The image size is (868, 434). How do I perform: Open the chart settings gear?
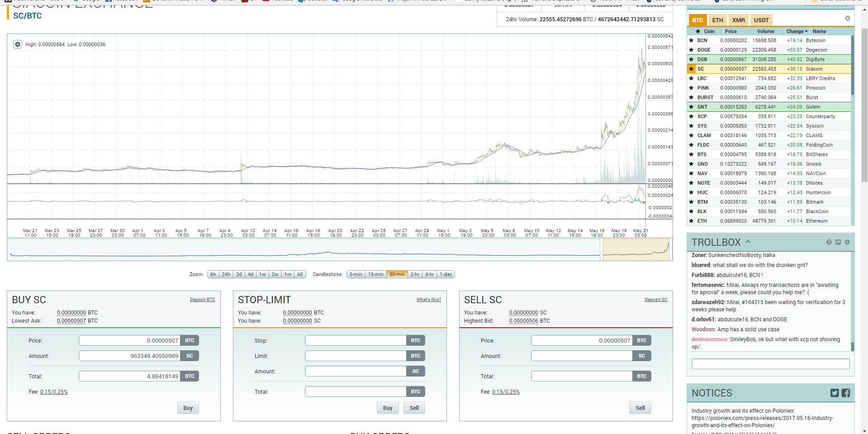(18, 44)
